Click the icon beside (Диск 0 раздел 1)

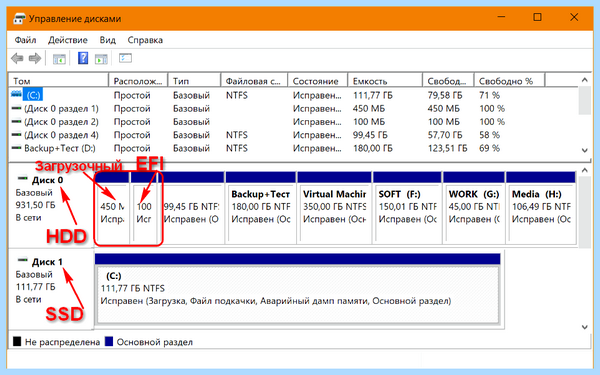tap(16, 108)
